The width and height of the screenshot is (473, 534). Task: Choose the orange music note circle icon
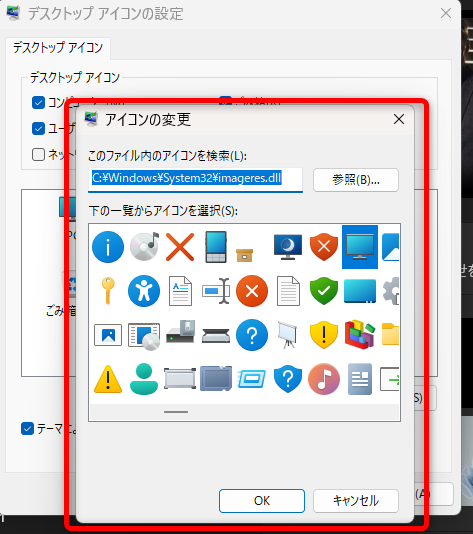coord(324,379)
